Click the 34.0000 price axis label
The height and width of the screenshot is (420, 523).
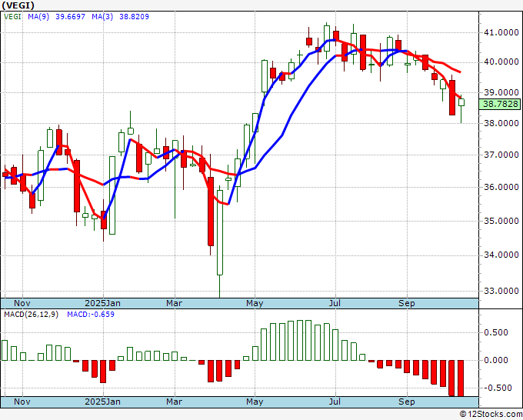pos(501,255)
